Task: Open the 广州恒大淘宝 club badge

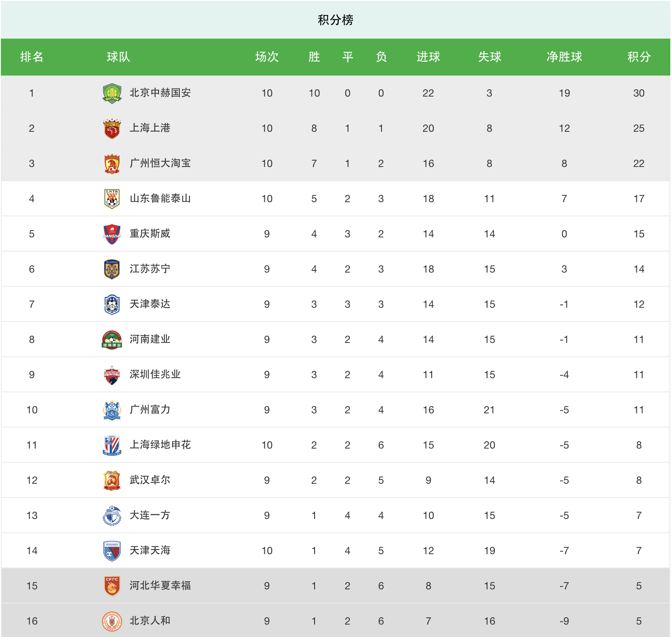Action: click(112, 164)
